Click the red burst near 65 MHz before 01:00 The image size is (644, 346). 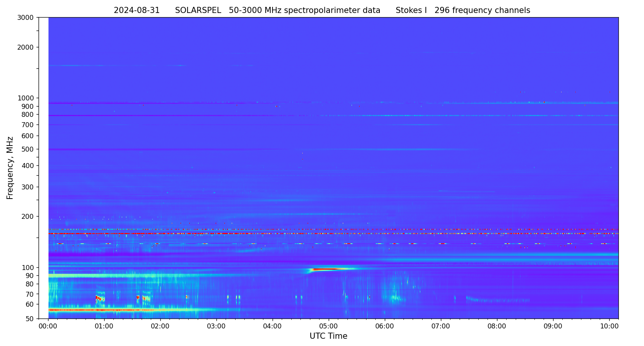click(99, 298)
